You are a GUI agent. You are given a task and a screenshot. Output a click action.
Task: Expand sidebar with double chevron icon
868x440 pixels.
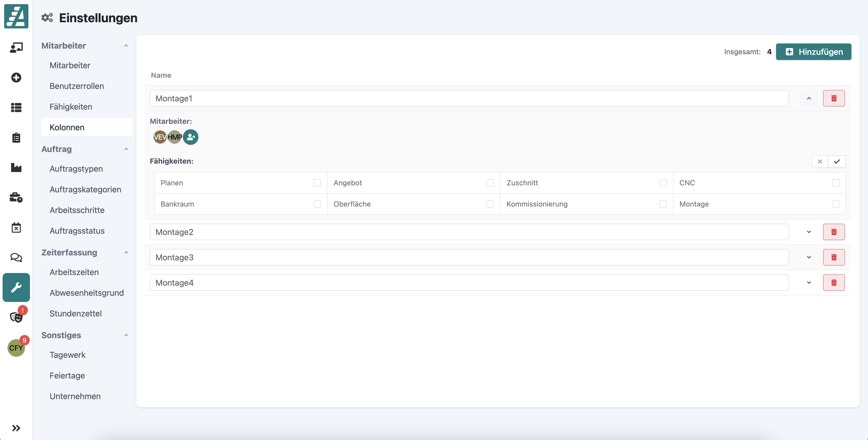click(16, 428)
